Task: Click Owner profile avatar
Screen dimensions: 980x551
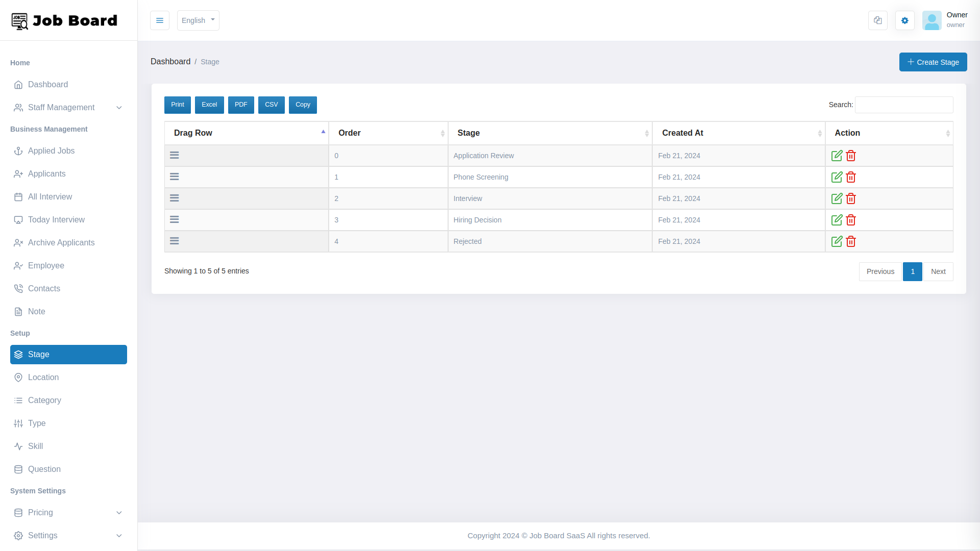Action: pos(932,20)
